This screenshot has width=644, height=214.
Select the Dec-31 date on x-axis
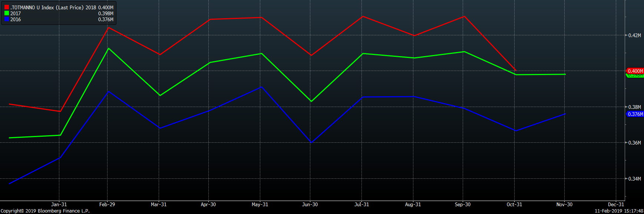[616, 204]
